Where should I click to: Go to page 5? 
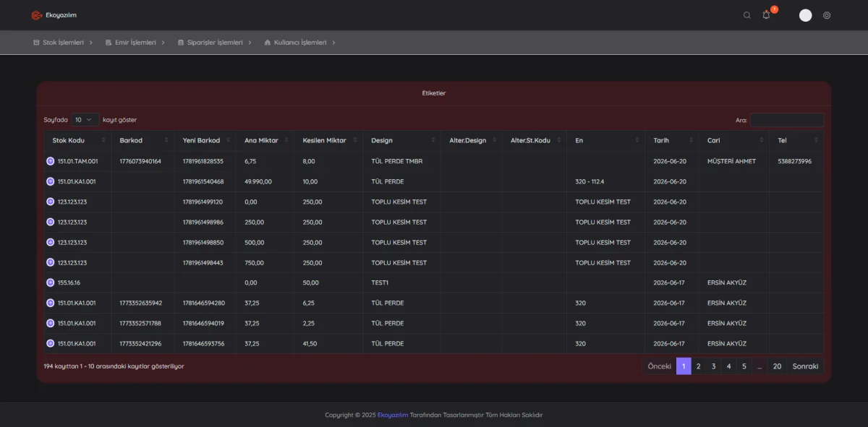(744, 366)
